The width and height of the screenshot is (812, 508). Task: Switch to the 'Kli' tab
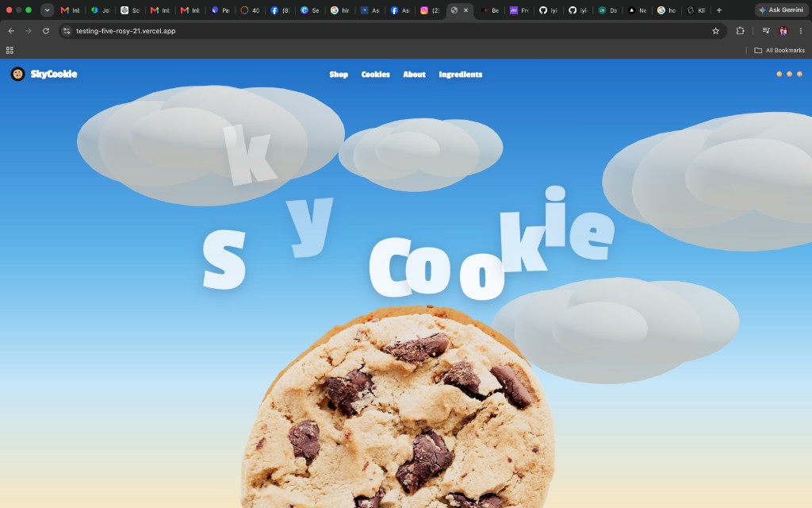pos(696,10)
